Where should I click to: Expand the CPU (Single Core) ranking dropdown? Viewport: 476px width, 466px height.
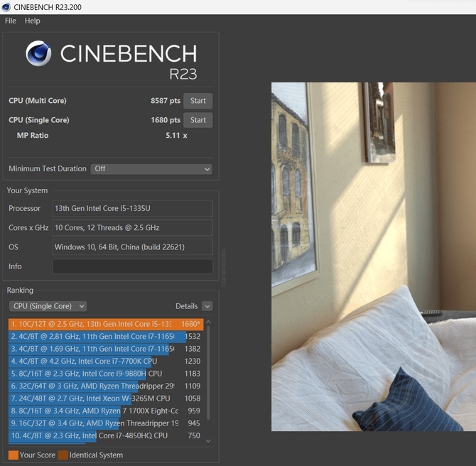48,306
